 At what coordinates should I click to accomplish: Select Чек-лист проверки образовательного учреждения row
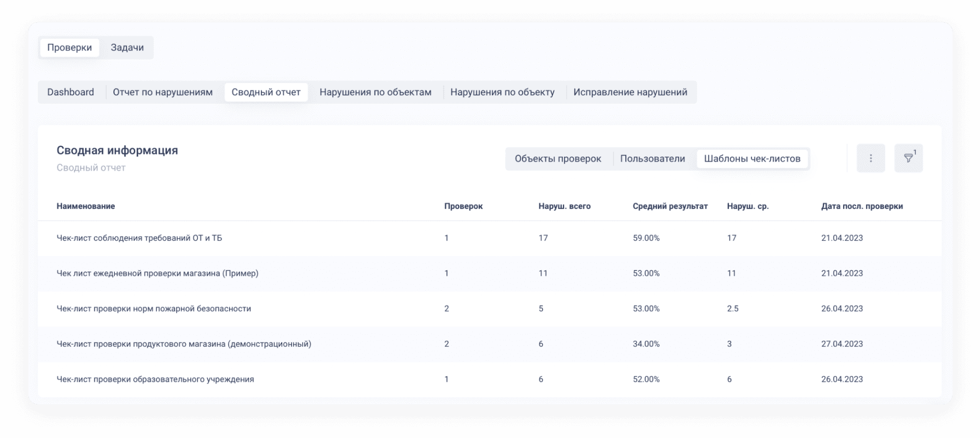pyautogui.click(x=155, y=379)
